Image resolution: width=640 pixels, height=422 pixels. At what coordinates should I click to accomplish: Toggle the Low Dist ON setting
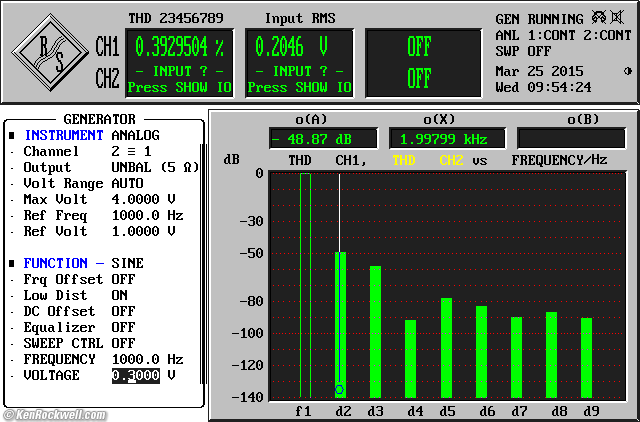point(119,295)
